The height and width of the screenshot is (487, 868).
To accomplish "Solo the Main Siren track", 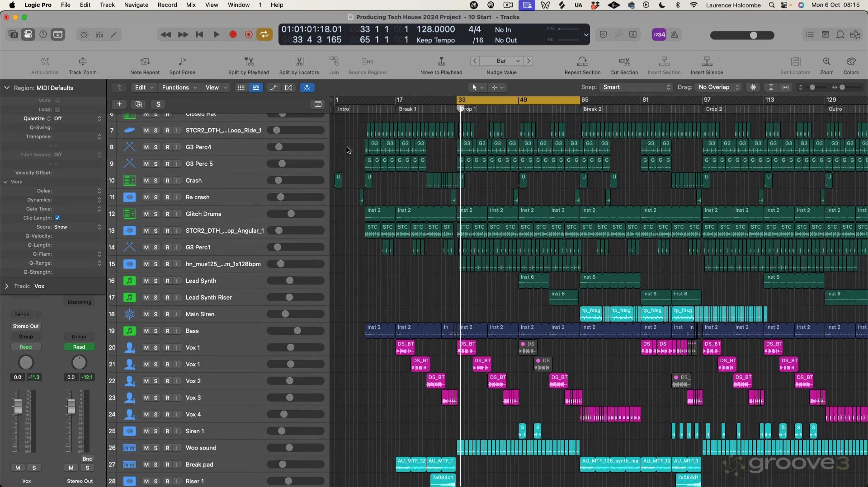I will point(156,314).
